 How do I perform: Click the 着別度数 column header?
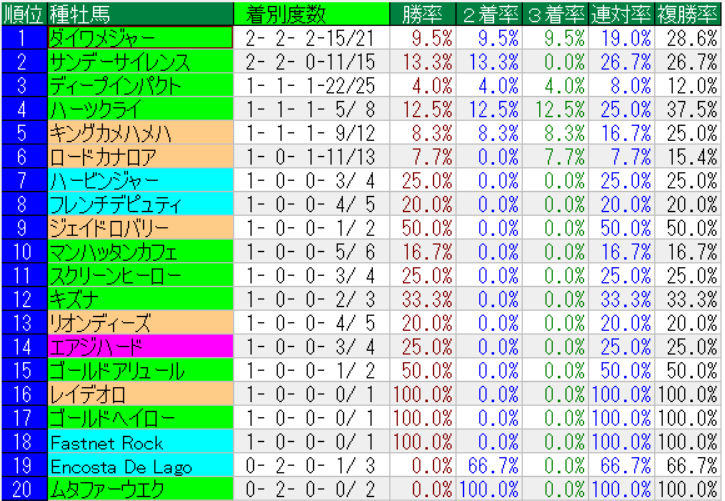click(x=308, y=13)
